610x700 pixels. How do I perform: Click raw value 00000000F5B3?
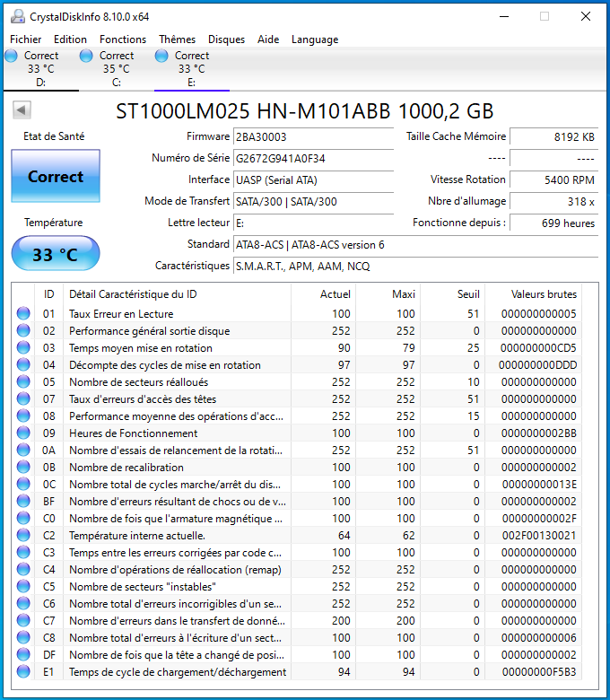(539, 672)
